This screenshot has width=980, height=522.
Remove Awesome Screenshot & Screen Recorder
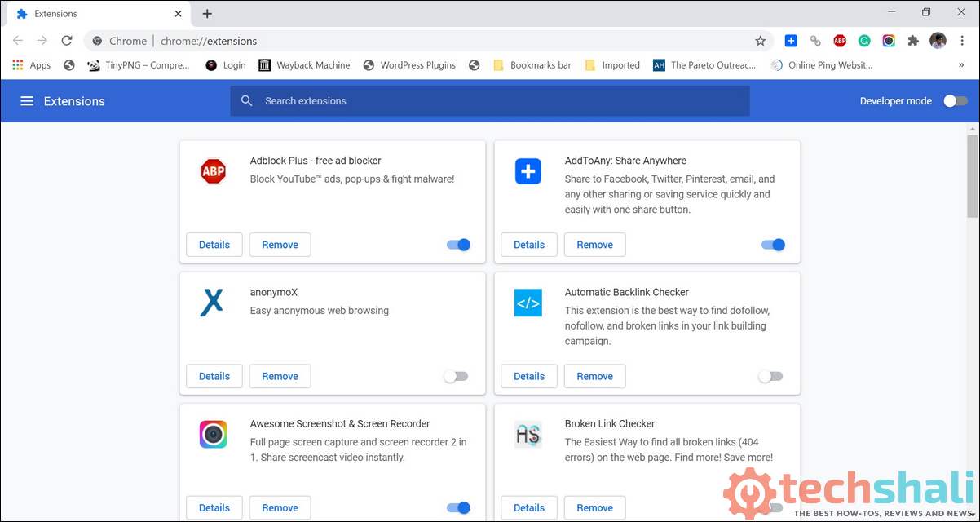pyautogui.click(x=280, y=507)
